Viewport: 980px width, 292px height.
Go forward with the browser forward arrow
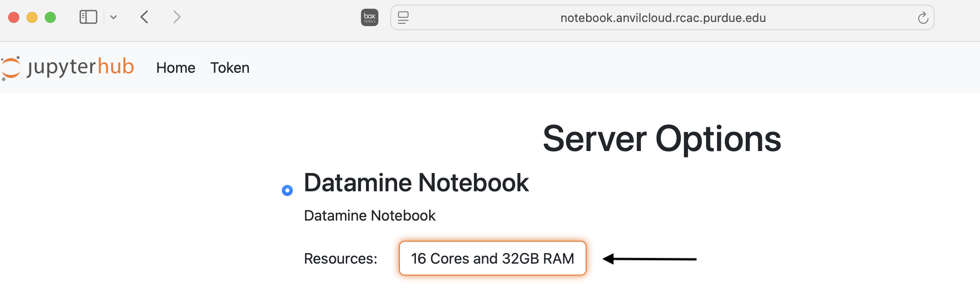pos(177,17)
